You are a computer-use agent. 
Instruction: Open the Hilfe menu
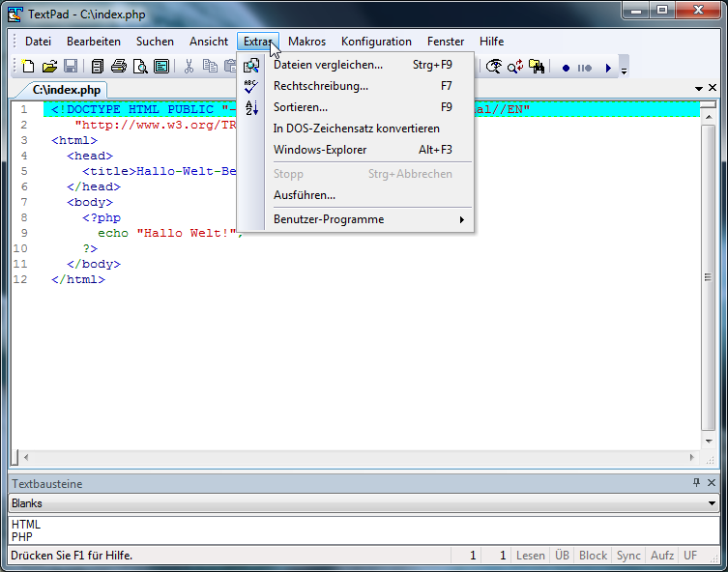pos(491,42)
